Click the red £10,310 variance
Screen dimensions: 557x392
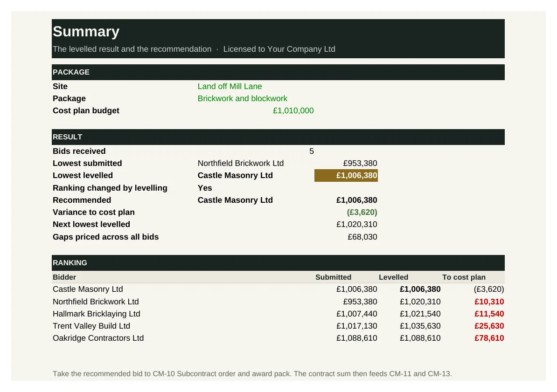point(489,302)
